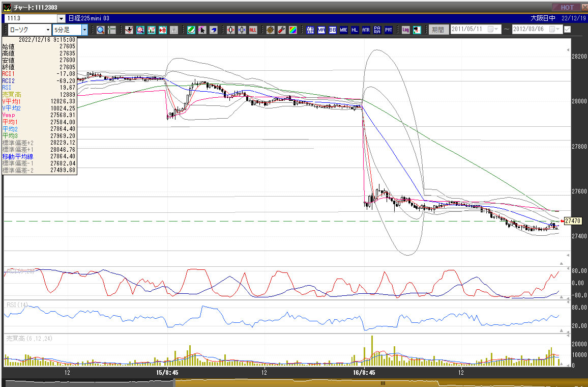
Task: Toggle the MA moving average indicator
Action: coord(321,30)
